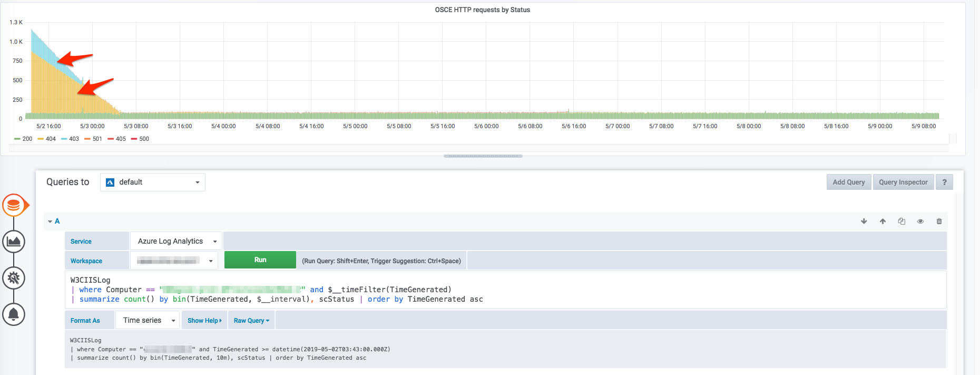Click the Service label
The width and height of the screenshot is (980, 375).
click(x=81, y=241)
